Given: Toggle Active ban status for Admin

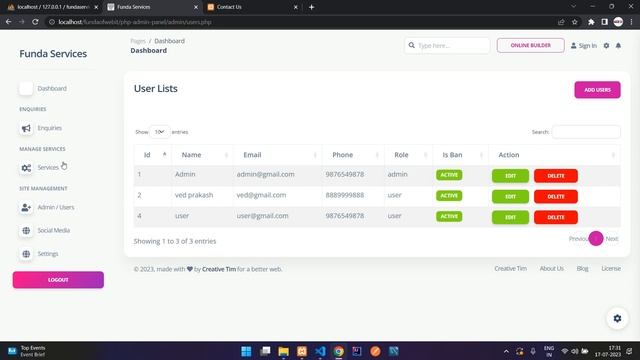Looking at the screenshot, I should click(x=449, y=175).
